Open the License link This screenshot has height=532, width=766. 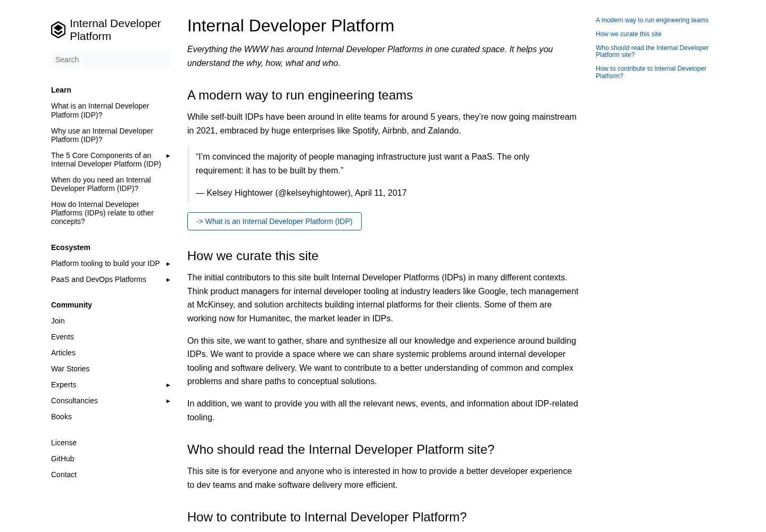pyautogui.click(x=64, y=443)
